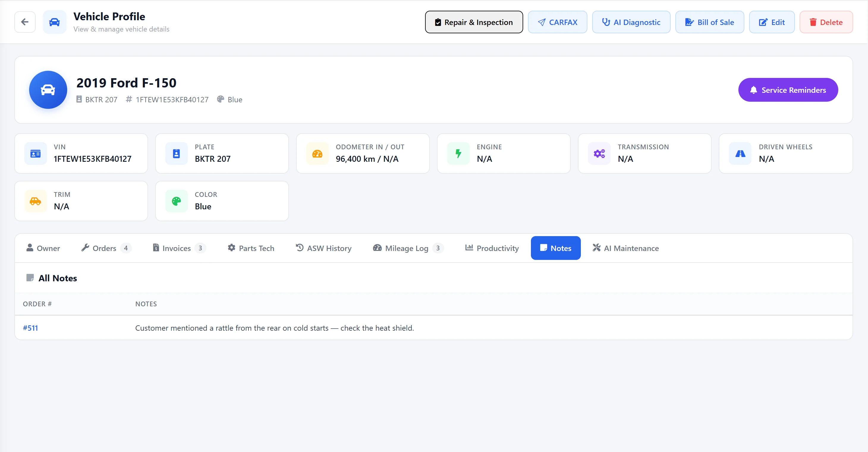Viewport: 868px width, 452px height.
Task: Open the Mileage Log tab
Action: pyautogui.click(x=408, y=248)
